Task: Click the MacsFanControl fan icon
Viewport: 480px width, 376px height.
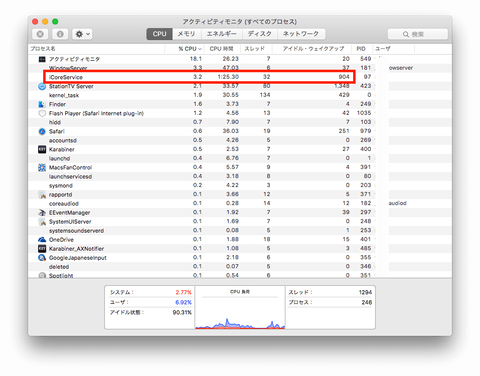Action: click(x=42, y=167)
